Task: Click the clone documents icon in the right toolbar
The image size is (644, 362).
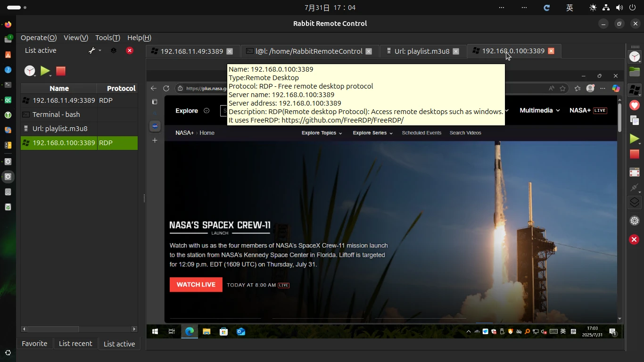Action: tap(635, 121)
